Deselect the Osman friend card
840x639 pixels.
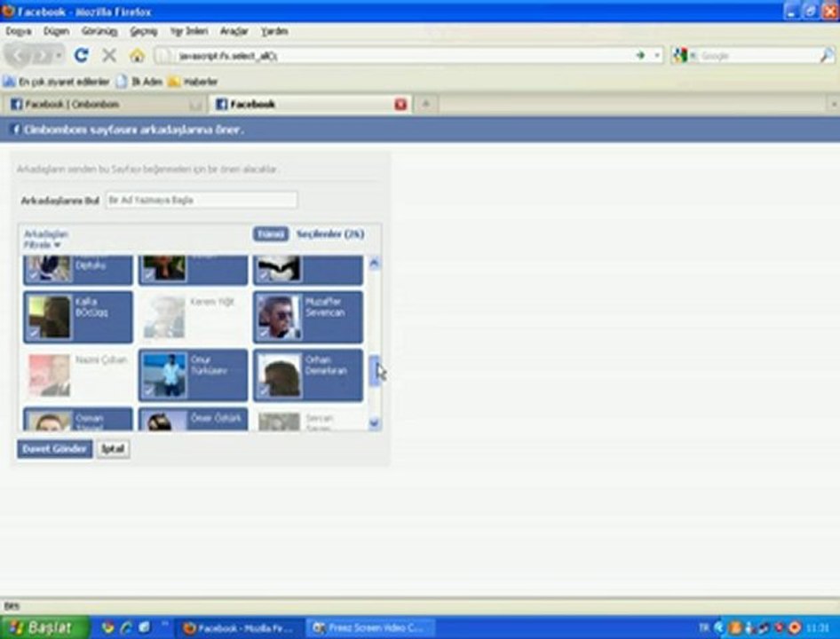point(78,419)
